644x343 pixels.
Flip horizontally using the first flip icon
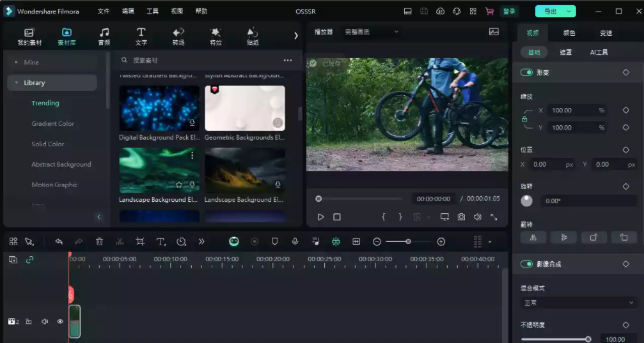[x=533, y=237]
